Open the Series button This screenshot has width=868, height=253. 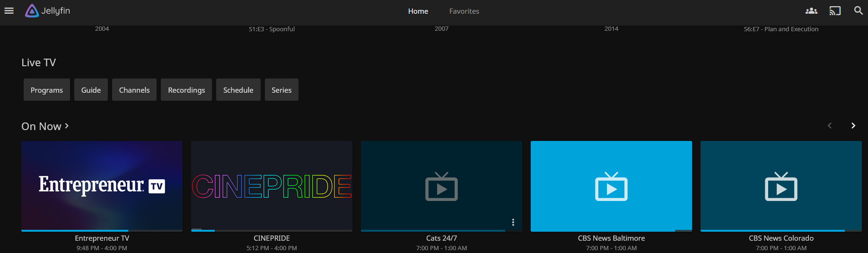pos(281,90)
